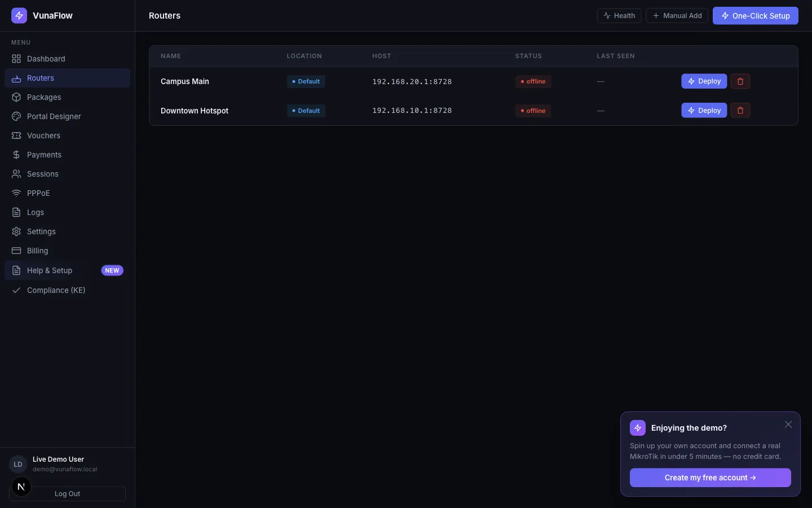Click the Logs document icon
This screenshot has height=508, width=812.
point(16,212)
